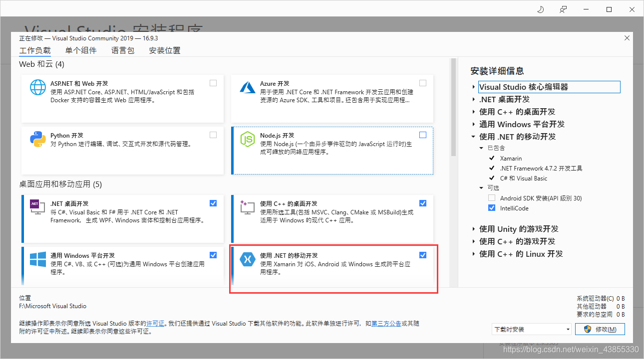Collapse 使用 .NET 的移动开发 details node
Viewport: 644px width, 359px height.
tap(473, 137)
